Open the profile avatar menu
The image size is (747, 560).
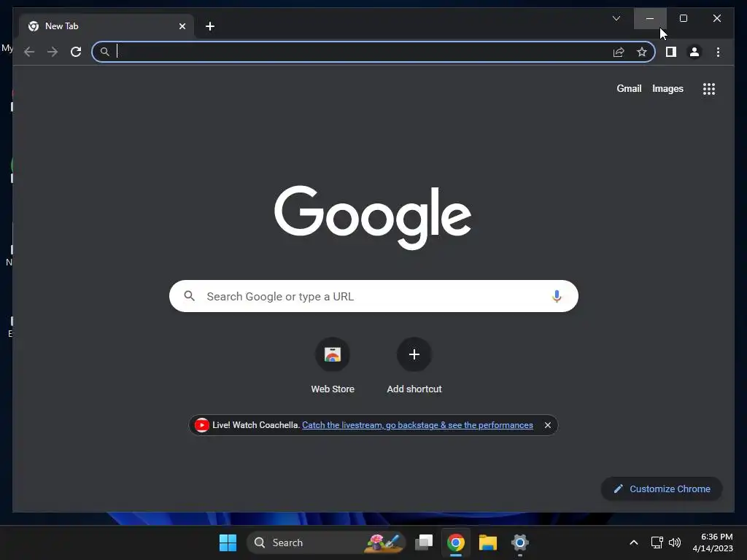694,52
